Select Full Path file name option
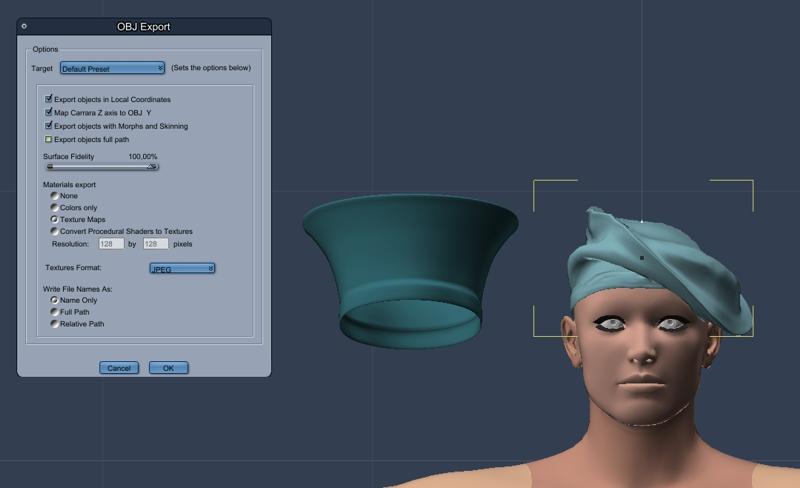The width and height of the screenshot is (800, 488). [x=54, y=312]
